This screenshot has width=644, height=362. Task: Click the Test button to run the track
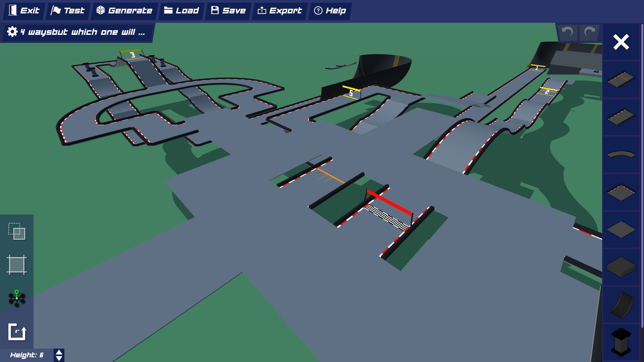67,10
